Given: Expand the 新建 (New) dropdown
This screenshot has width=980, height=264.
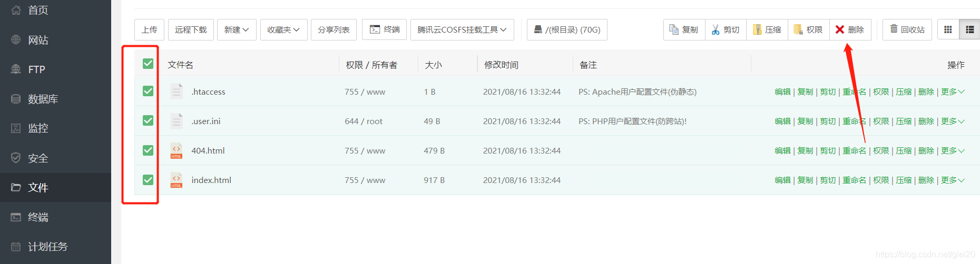Looking at the screenshot, I should click(x=237, y=29).
